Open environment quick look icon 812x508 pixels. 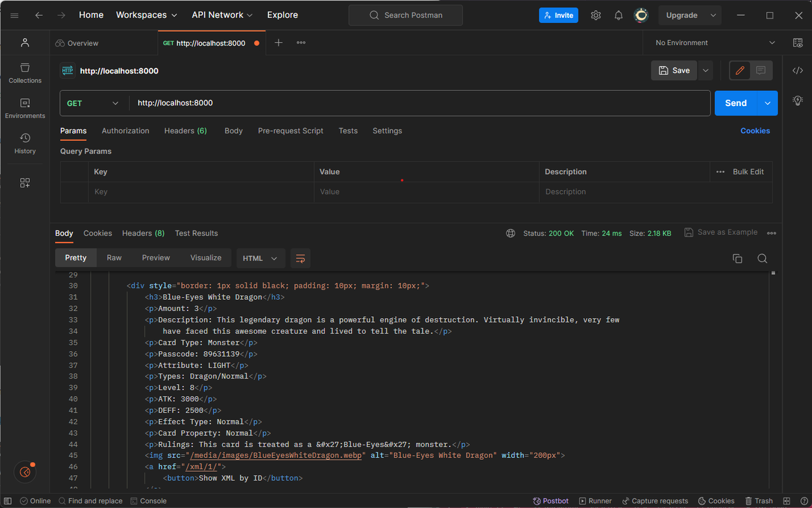(797, 43)
